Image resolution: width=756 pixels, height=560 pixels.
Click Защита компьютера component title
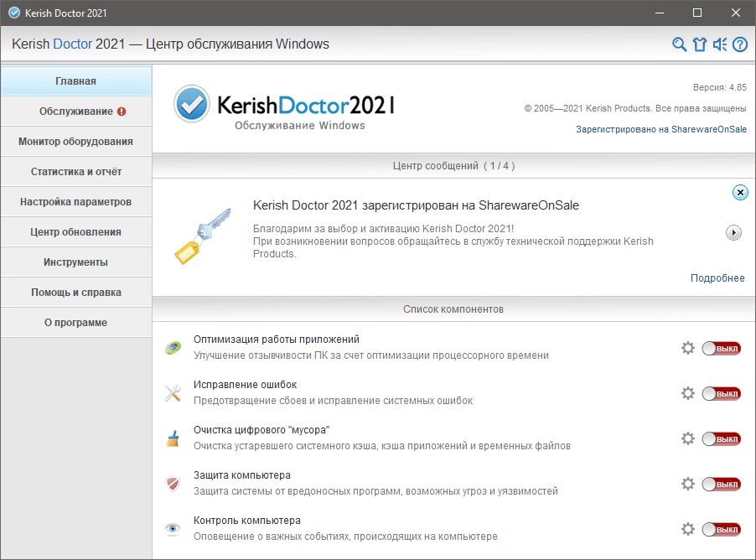(x=242, y=475)
